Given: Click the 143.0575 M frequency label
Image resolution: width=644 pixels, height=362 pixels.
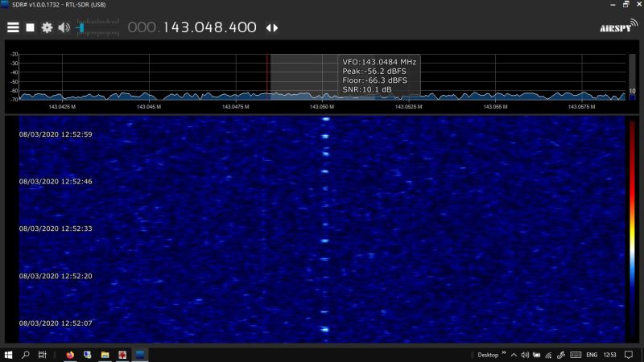Looking at the screenshot, I should click(581, 107).
